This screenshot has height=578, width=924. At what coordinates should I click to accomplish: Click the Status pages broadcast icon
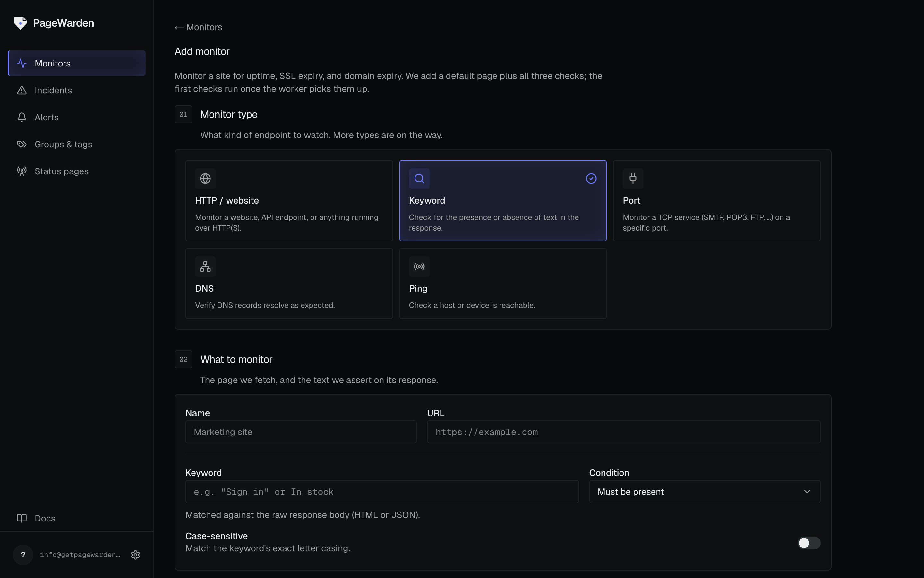click(x=22, y=171)
